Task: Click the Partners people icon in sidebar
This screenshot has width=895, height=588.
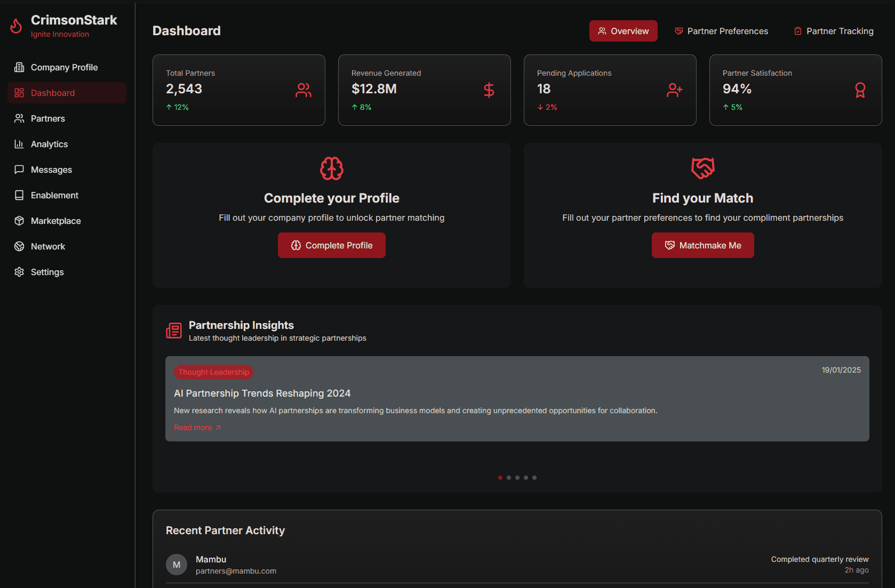Action: coord(19,118)
